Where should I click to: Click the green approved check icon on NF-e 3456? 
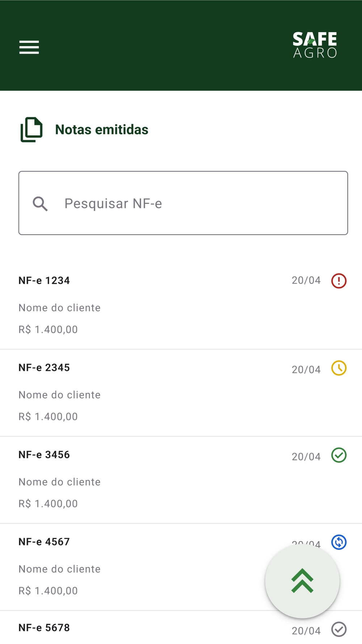point(339,455)
